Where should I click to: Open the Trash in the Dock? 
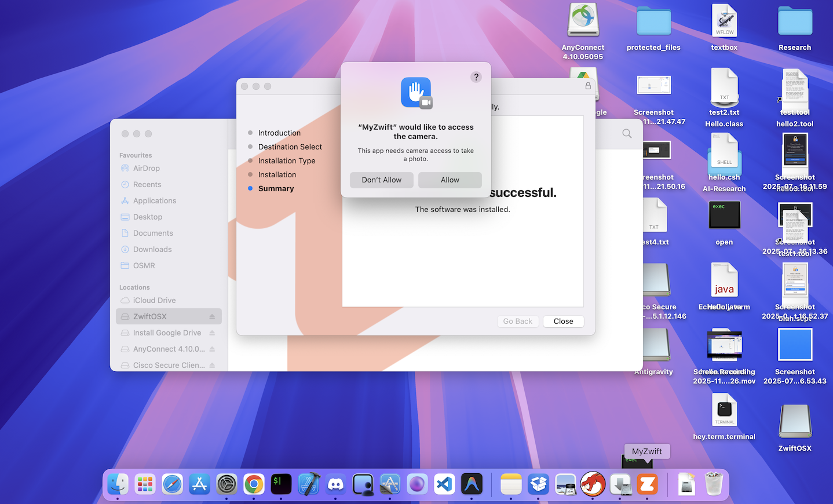tap(714, 484)
